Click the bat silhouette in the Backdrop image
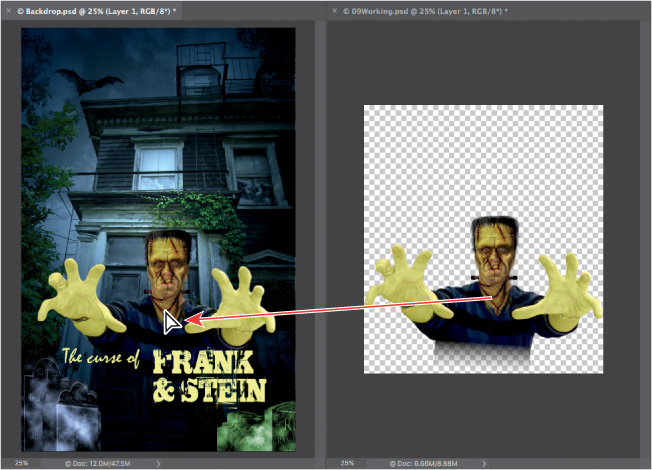 (x=88, y=81)
